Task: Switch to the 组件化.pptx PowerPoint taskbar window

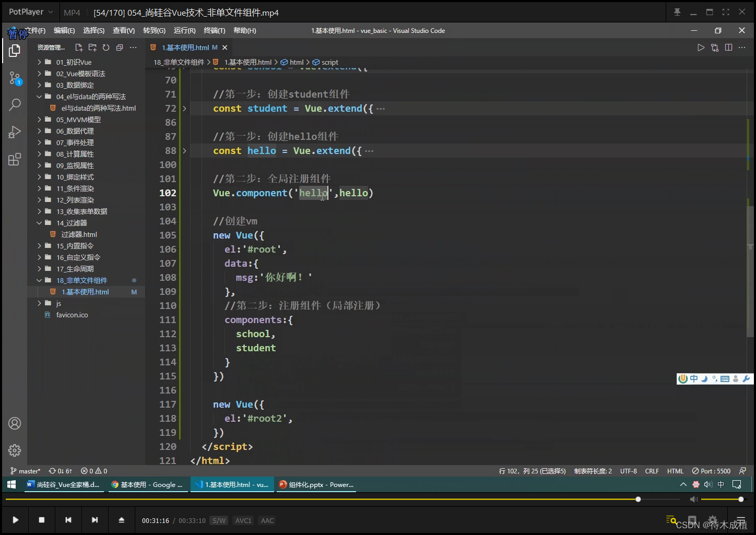Action: 316,484
